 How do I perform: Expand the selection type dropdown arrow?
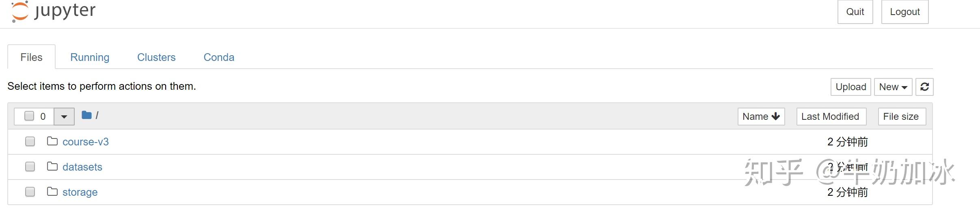pos(64,117)
